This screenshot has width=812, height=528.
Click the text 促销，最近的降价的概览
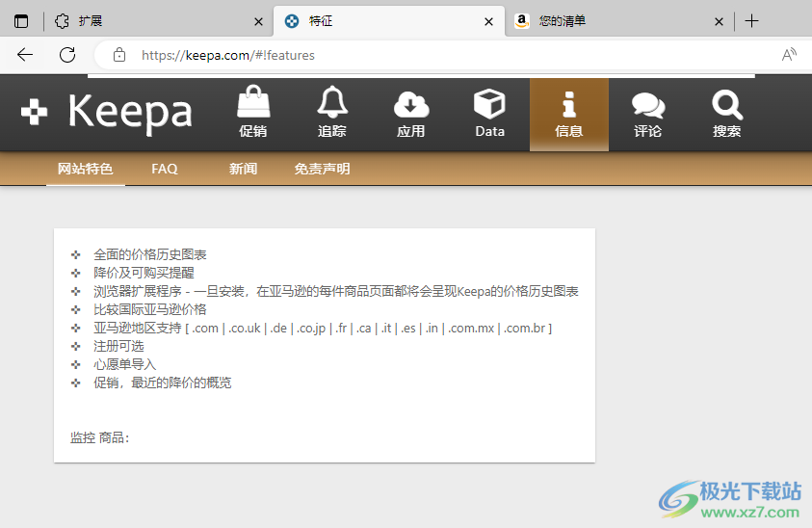(163, 383)
